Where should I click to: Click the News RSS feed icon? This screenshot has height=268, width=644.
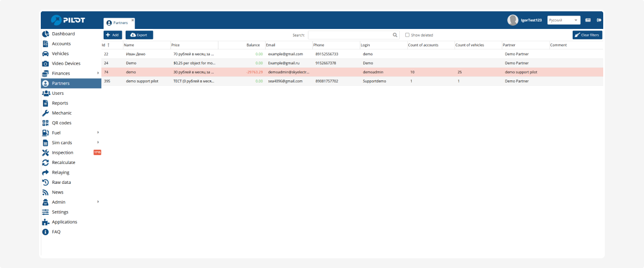(46, 192)
